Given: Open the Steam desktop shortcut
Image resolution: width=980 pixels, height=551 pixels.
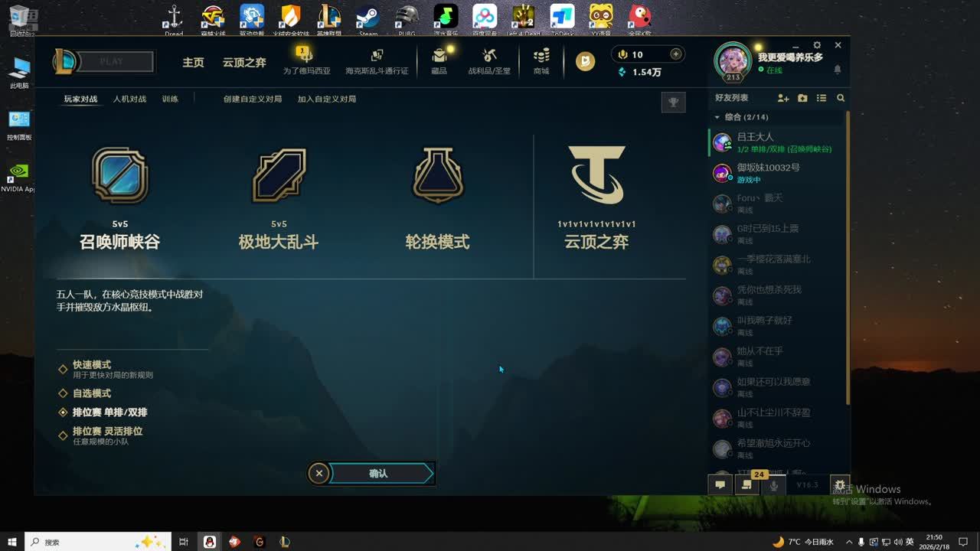Looking at the screenshot, I should (367, 18).
